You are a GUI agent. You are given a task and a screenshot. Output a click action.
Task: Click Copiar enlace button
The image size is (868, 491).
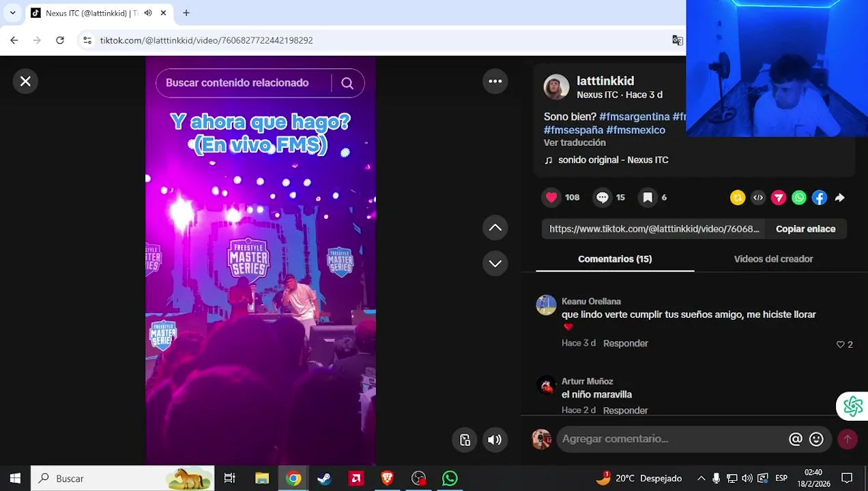point(805,229)
